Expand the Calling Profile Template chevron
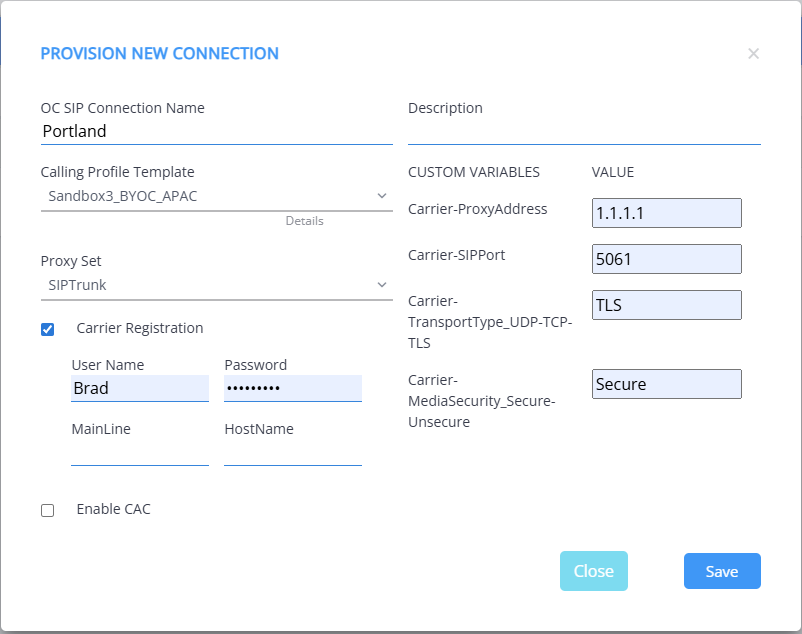 (x=382, y=196)
